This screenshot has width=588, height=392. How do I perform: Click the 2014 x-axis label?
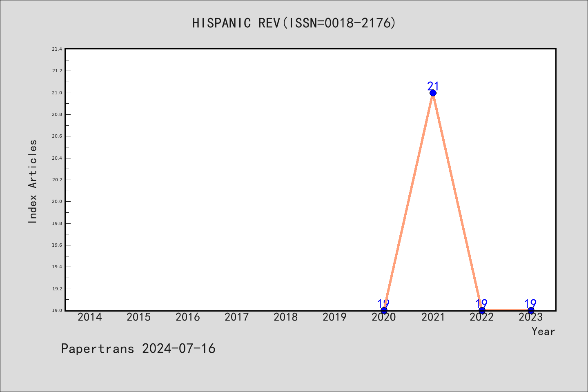[90, 317]
